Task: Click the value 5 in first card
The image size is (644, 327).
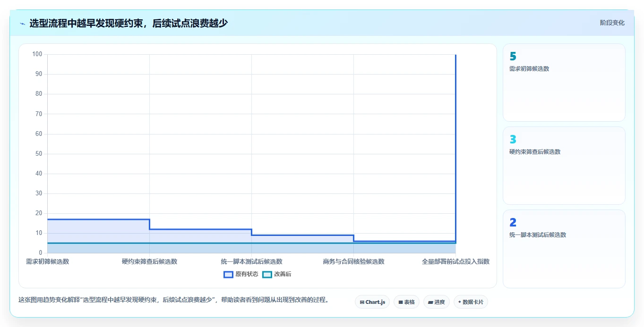Action: point(513,56)
